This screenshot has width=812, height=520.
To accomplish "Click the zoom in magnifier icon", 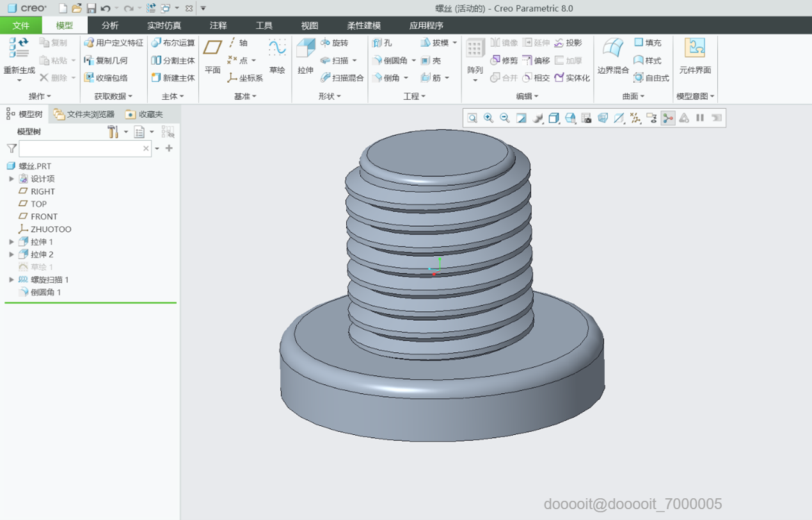I will tap(488, 118).
